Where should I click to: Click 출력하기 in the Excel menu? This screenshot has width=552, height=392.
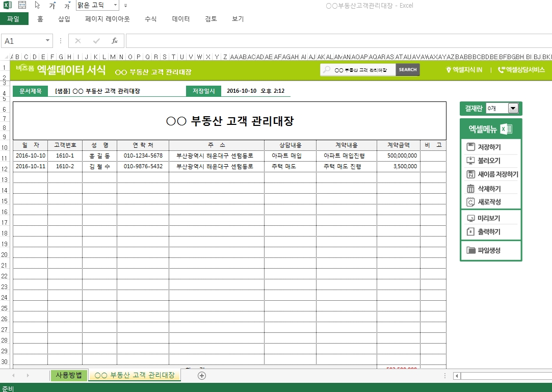pyautogui.click(x=490, y=232)
